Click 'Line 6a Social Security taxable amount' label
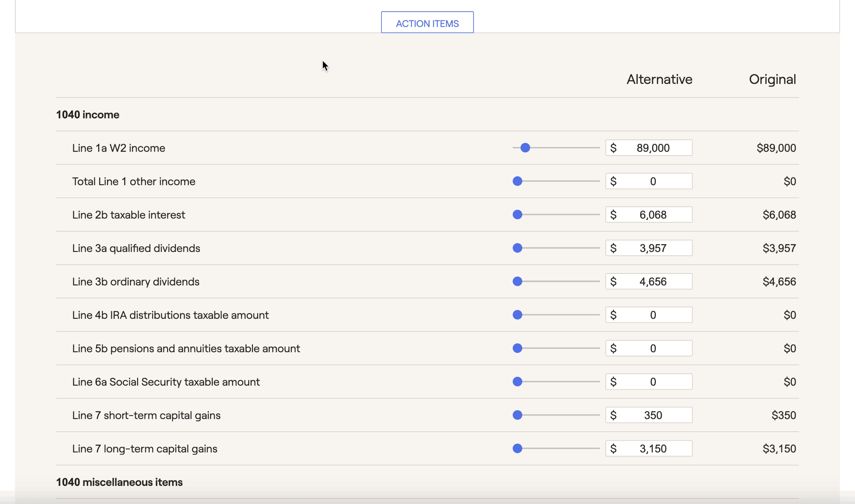Screen dimensions: 855x504 [x=166, y=382]
